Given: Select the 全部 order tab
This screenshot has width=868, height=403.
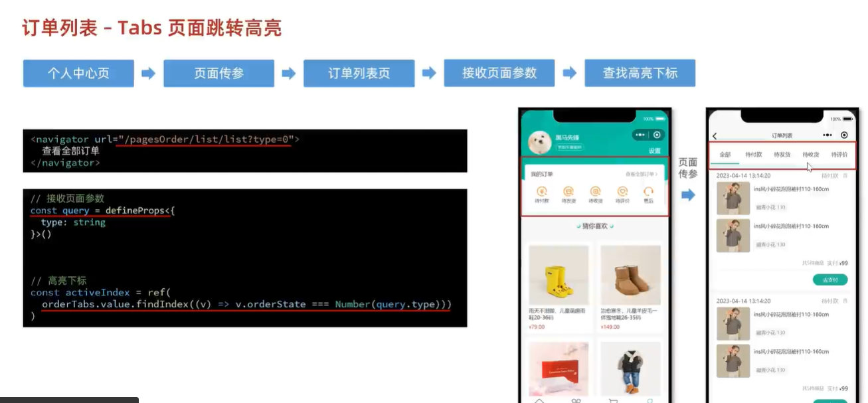Looking at the screenshot, I should [725, 155].
